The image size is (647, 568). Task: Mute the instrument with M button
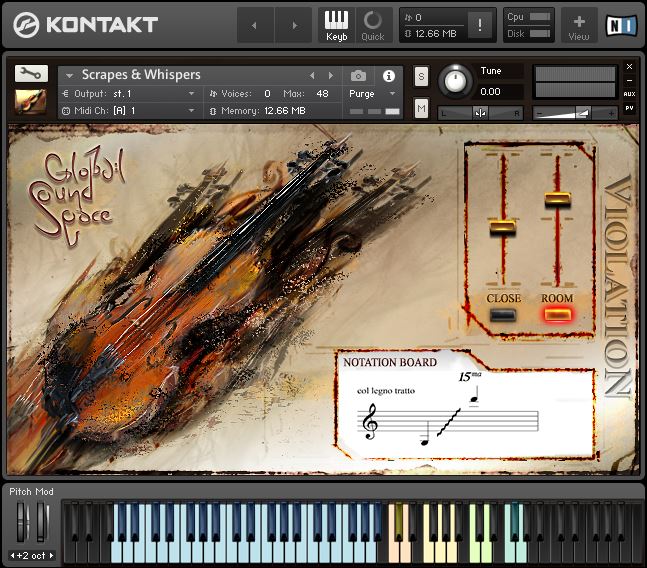pyautogui.click(x=421, y=107)
